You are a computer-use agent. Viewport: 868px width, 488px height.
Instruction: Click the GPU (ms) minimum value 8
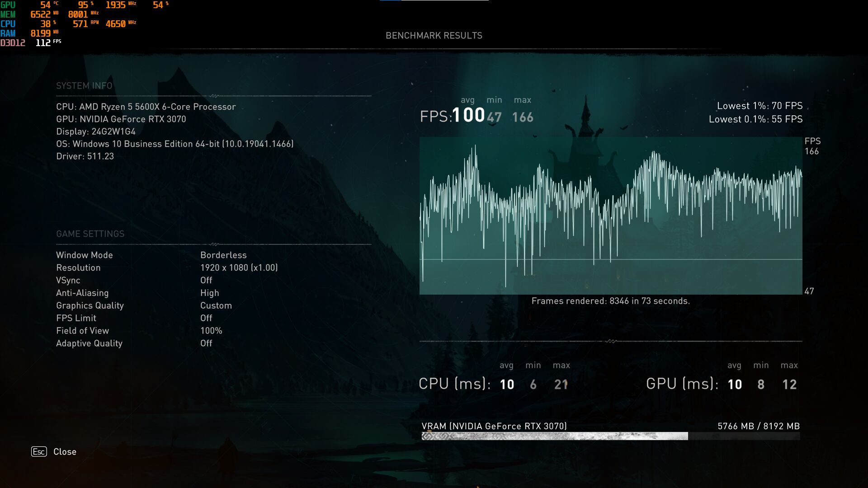click(761, 385)
